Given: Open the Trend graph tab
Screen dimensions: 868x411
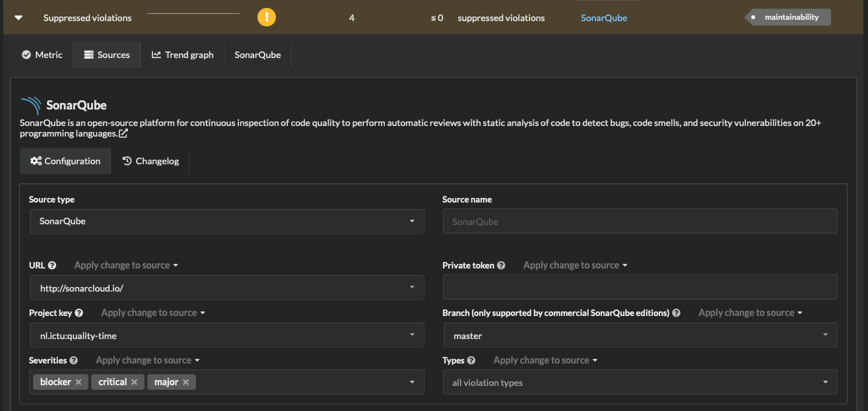Looking at the screenshot, I should (x=183, y=55).
